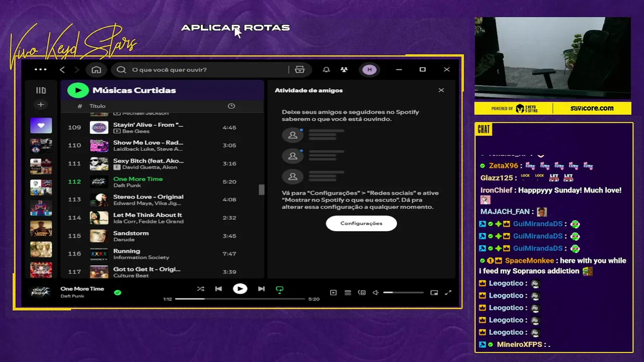Toggle the repeat mode

pyautogui.click(x=280, y=290)
